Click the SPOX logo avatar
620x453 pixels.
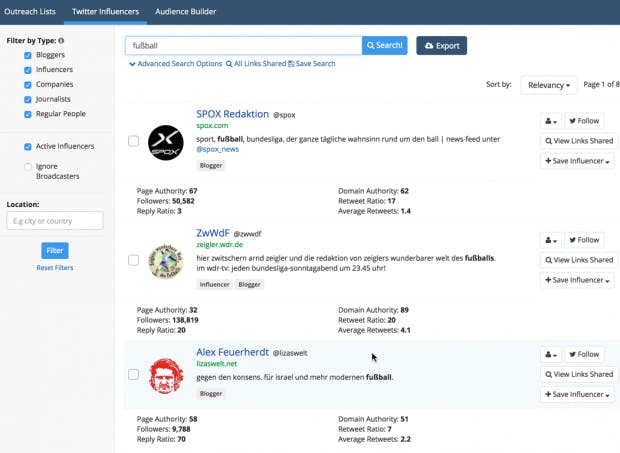(166, 143)
